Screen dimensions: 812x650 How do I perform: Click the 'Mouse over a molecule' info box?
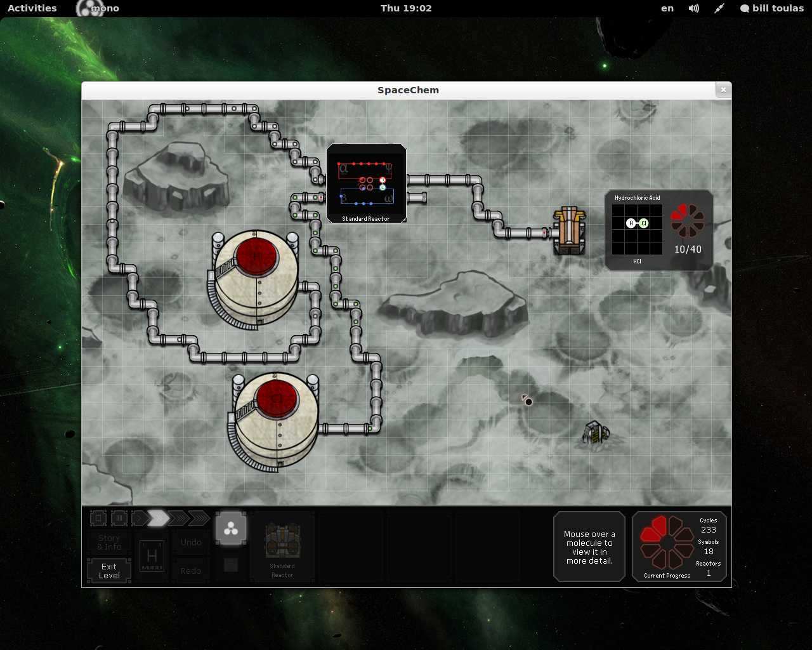(x=589, y=547)
